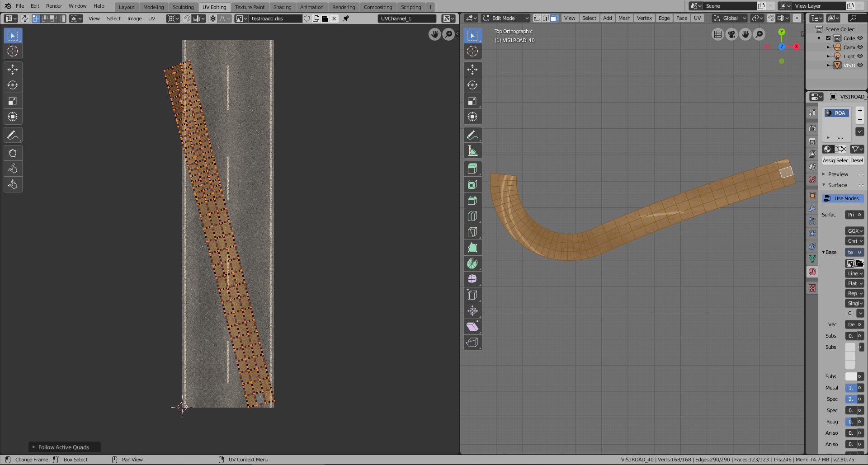
Task: Select the Shrink/Fatten tool
Action: (472, 311)
